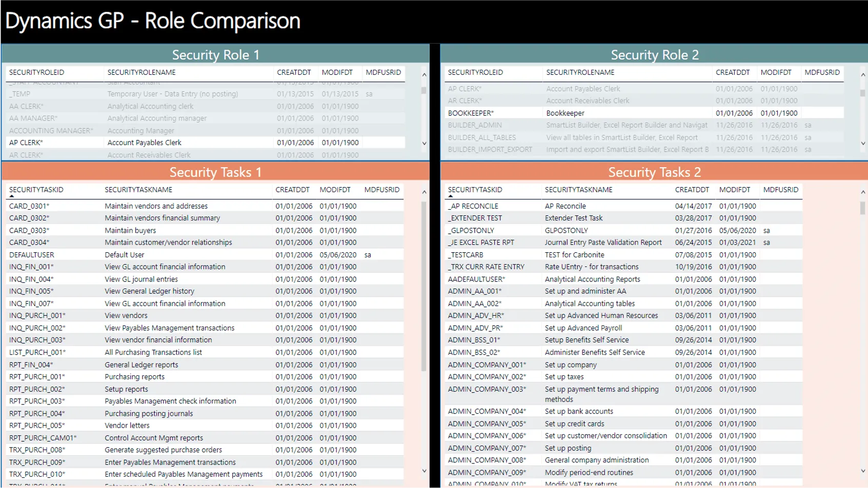Sort Security Tasks 2 by SECURITYTASKNAME header
The width and height of the screenshot is (868, 488).
578,190
